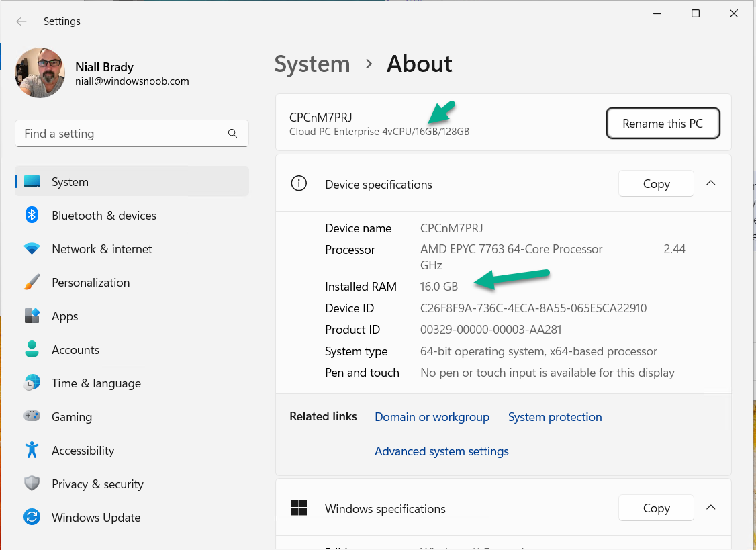Go to Personalization settings

tap(132, 282)
